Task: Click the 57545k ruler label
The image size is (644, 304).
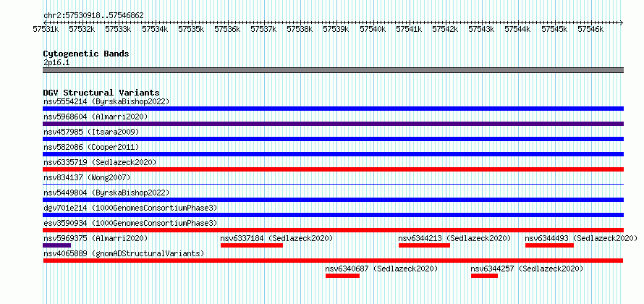Action: [x=554, y=29]
